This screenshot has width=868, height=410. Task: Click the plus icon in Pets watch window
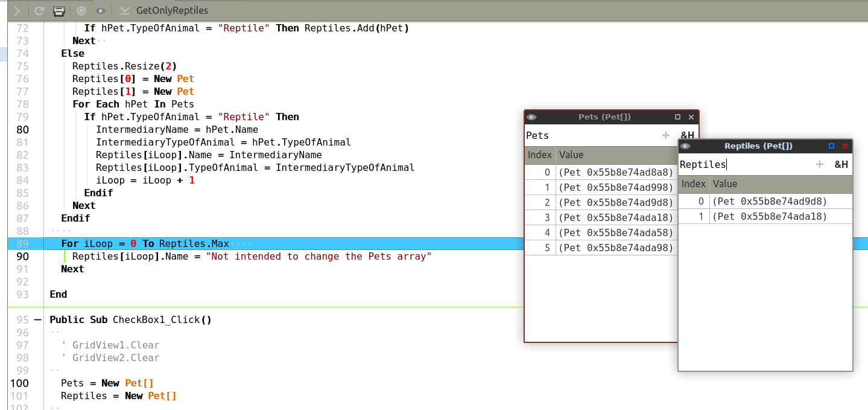666,135
